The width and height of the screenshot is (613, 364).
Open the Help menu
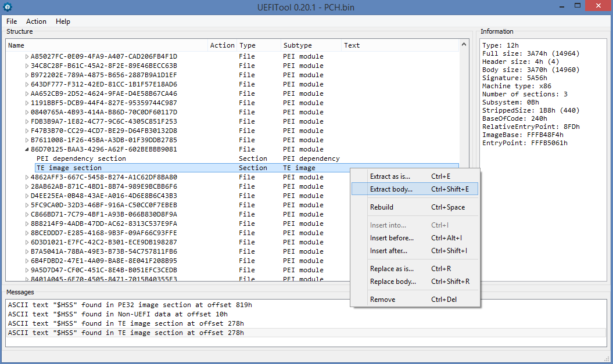(63, 21)
